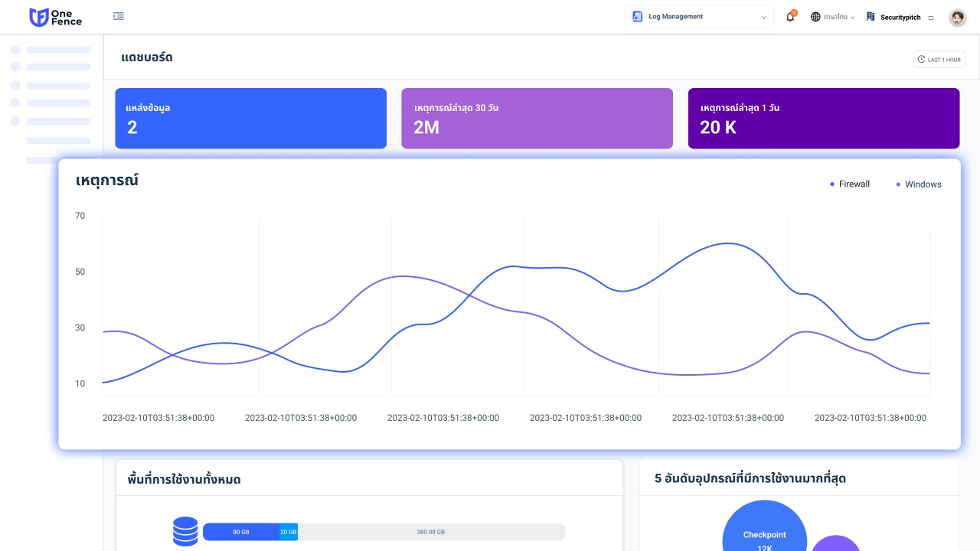The width and height of the screenshot is (980, 551).
Task: Click the 10 label on the y-axis
Action: click(x=80, y=383)
